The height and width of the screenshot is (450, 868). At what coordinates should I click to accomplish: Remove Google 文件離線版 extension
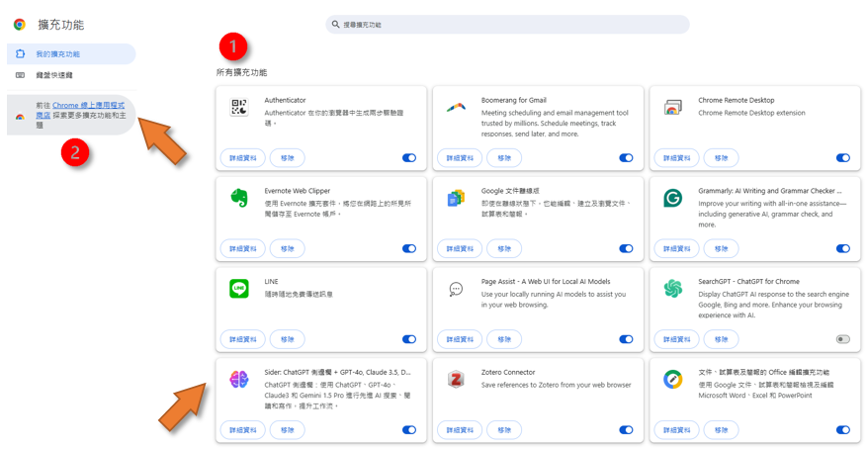click(504, 248)
